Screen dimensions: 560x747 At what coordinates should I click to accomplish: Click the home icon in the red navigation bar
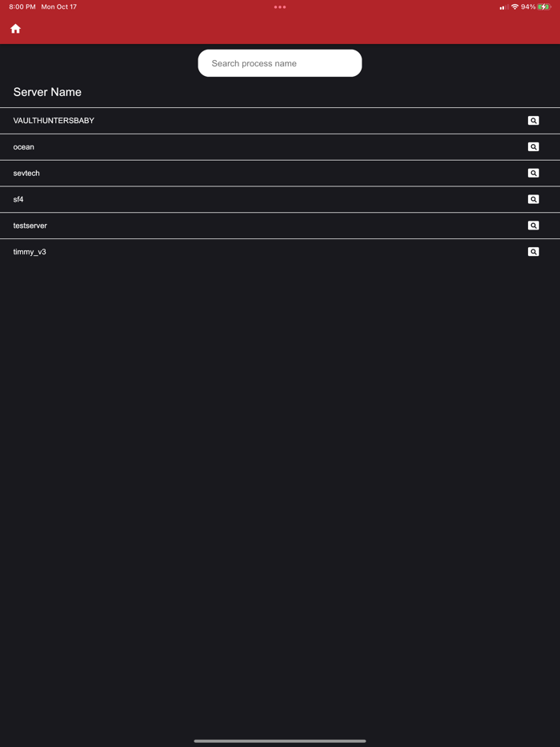[15, 28]
